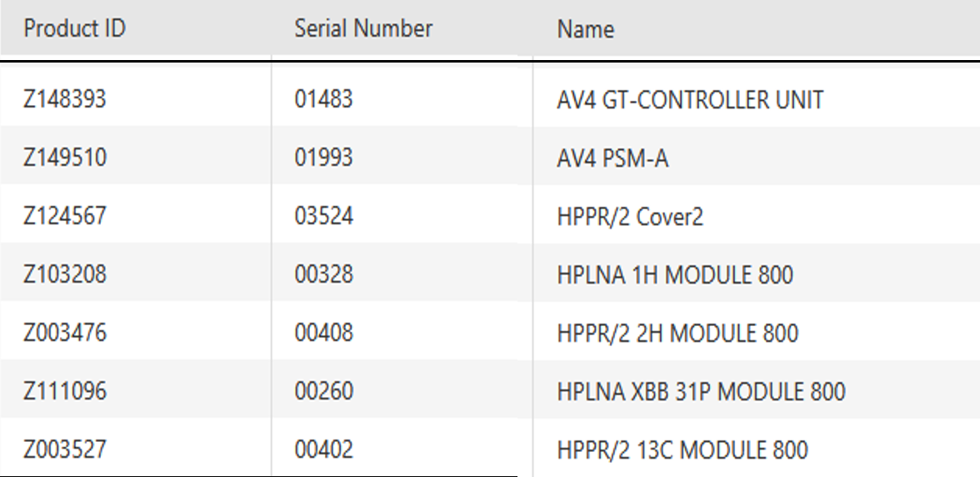Select serial number 00408
The image size is (980, 477).
click(x=323, y=333)
